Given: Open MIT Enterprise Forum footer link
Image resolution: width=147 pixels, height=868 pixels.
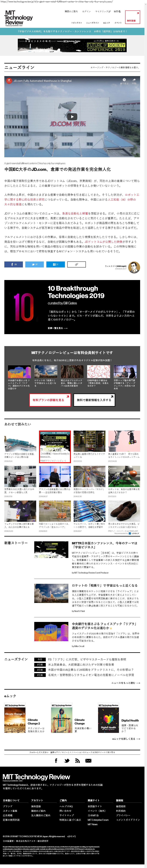Looking at the screenshot, I should pos(98,820).
